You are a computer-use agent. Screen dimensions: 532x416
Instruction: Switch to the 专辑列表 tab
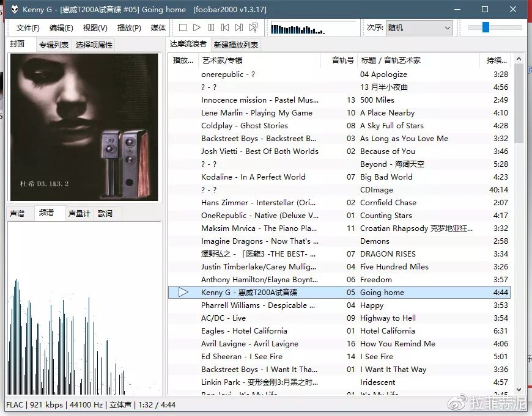[x=54, y=45]
